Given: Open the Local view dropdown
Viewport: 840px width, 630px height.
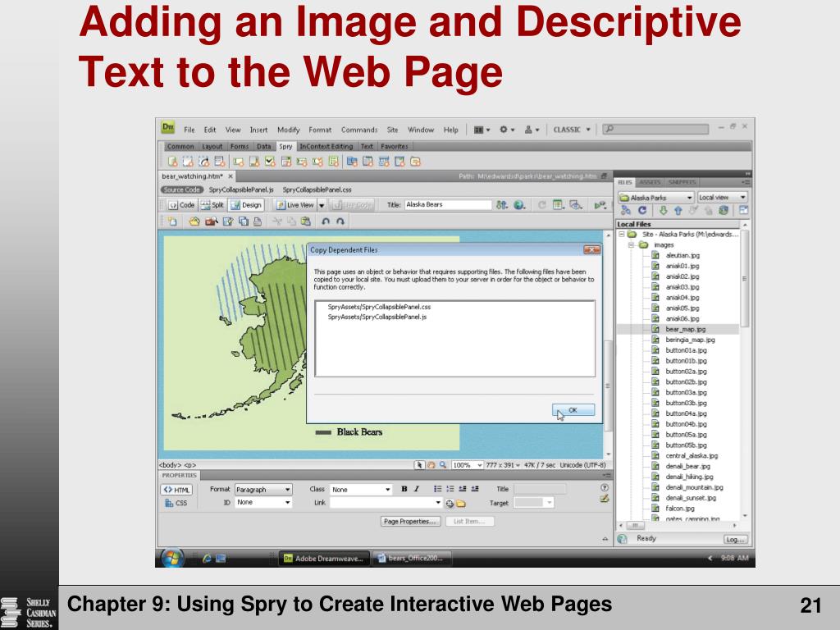Looking at the screenshot, I should click(723, 197).
